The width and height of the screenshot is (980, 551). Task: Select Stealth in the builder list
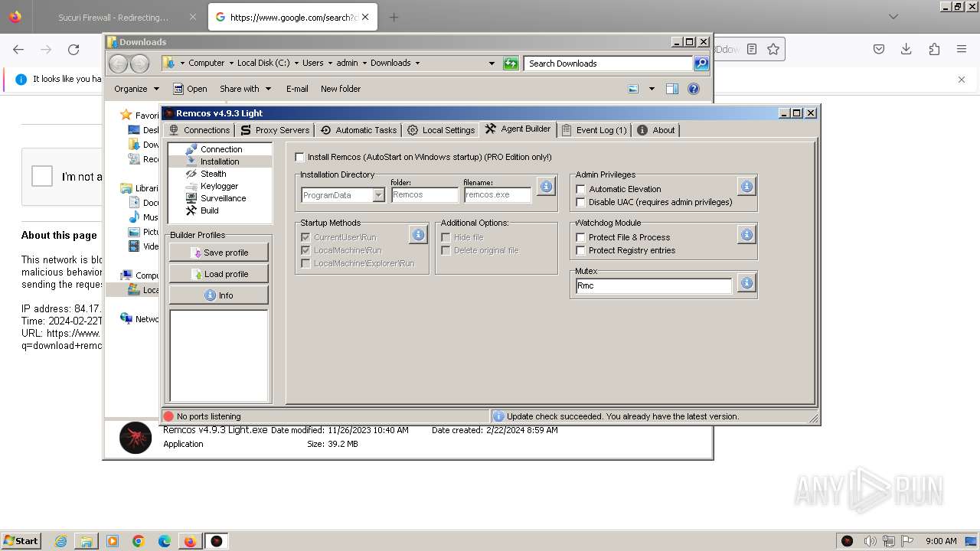tap(214, 174)
